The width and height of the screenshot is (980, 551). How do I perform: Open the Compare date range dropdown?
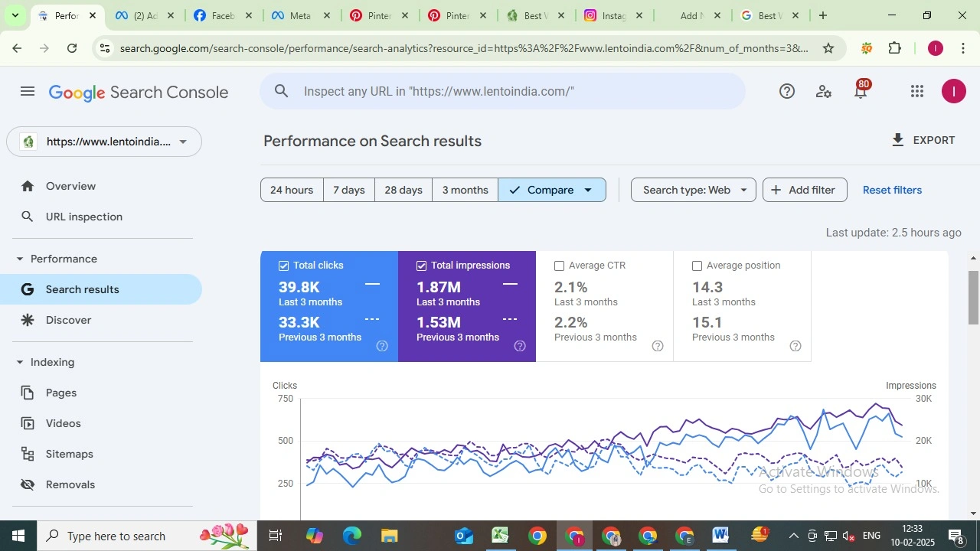point(552,190)
